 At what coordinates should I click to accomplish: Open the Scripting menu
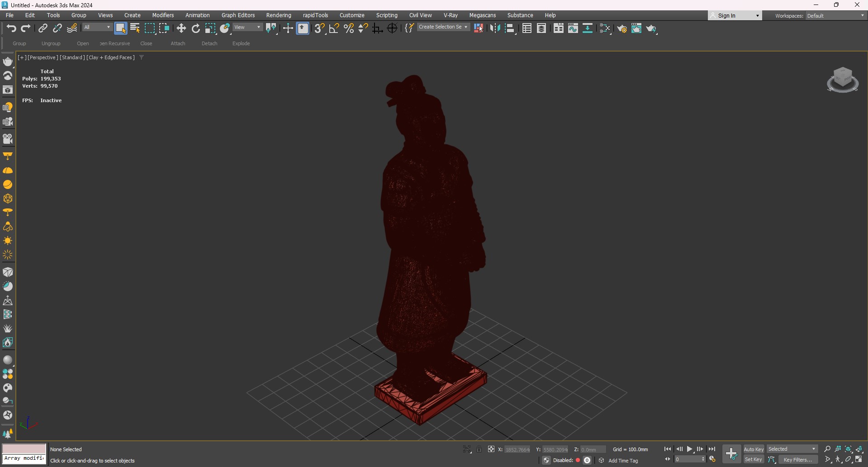387,15
